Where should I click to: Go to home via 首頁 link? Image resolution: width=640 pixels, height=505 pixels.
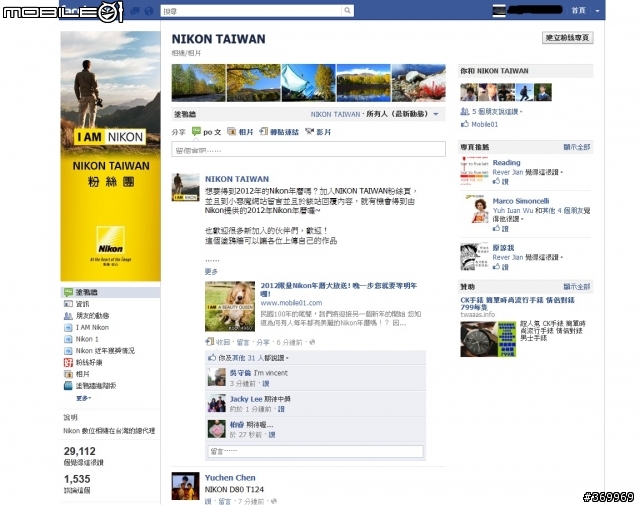(578, 11)
